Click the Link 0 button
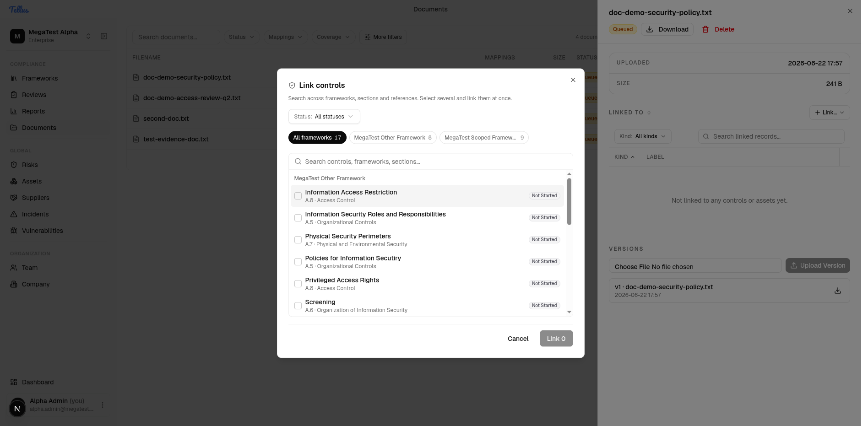Image resolution: width=868 pixels, height=426 pixels. [556, 339]
